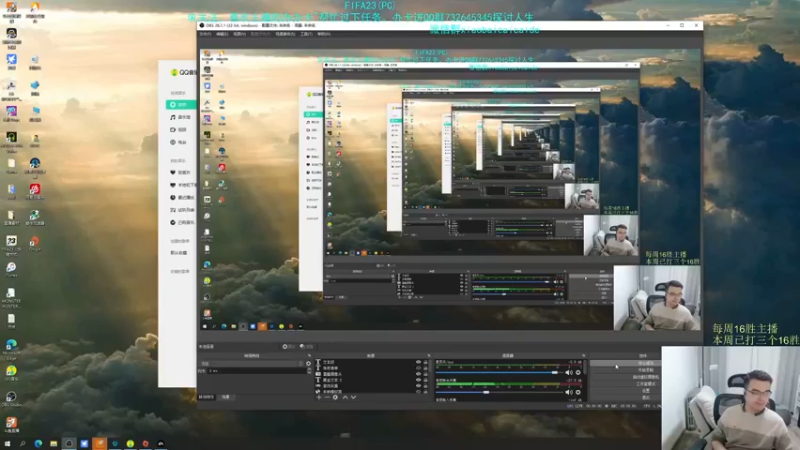
Task: Toggle visibility eye of topmost source
Action: coord(418,362)
